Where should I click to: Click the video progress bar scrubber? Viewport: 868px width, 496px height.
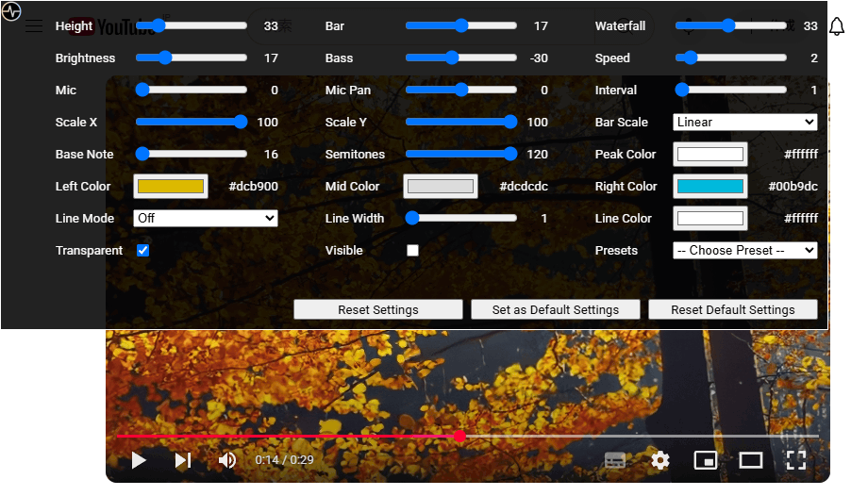459,437
